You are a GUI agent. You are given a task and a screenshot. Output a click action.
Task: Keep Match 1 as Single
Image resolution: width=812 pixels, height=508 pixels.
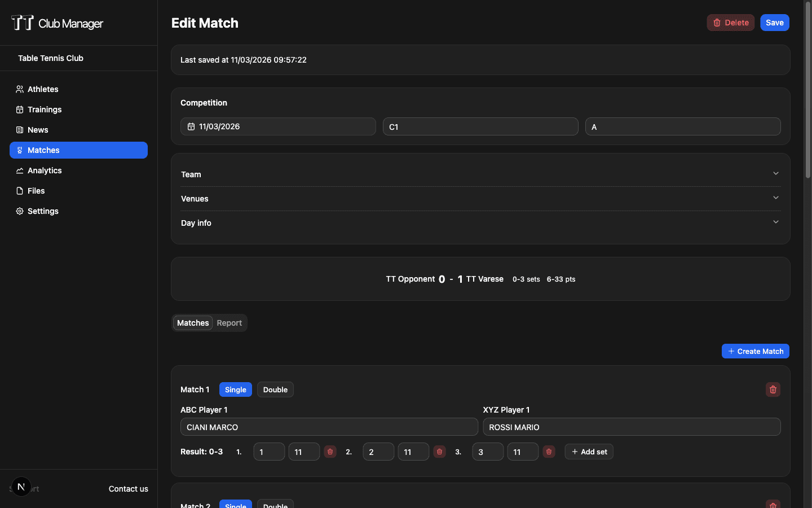tap(235, 389)
